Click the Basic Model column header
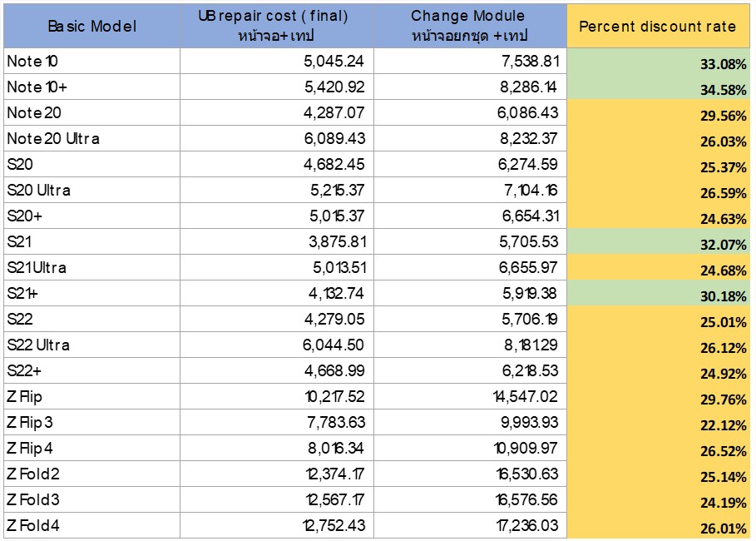The height and width of the screenshot is (541, 756). point(91,26)
